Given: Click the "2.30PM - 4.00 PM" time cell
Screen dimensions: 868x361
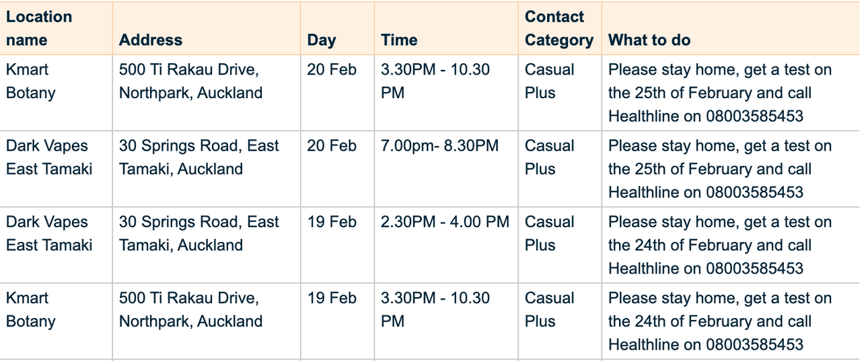Looking at the screenshot, I should coord(445,222).
